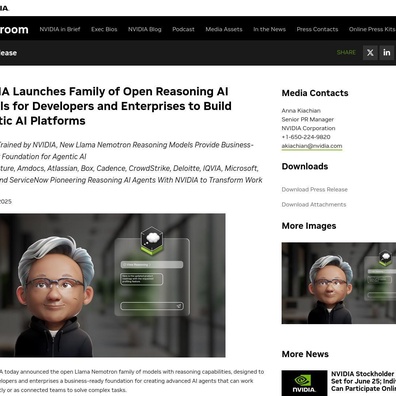Share on X icon
The width and height of the screenshot is (396, 396).
click(370, 53)
